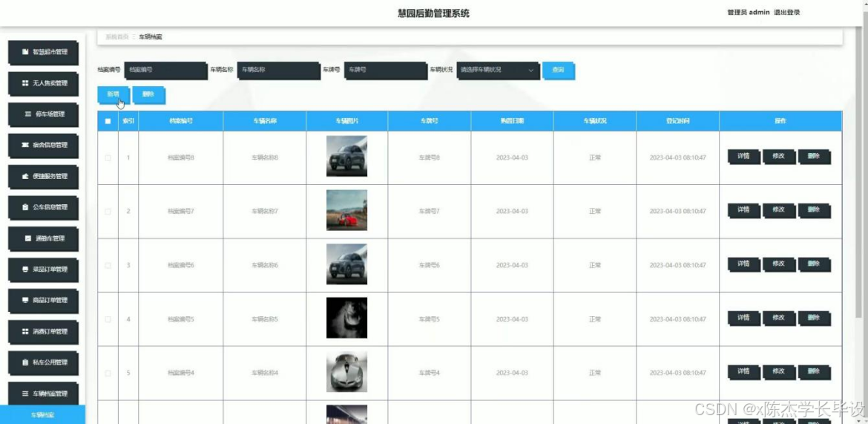Image resolution: width=868 pixels, height=424 pixels.
Task: Click the 慧园后勤管理系统 page title
Action: tap(433, 13)
